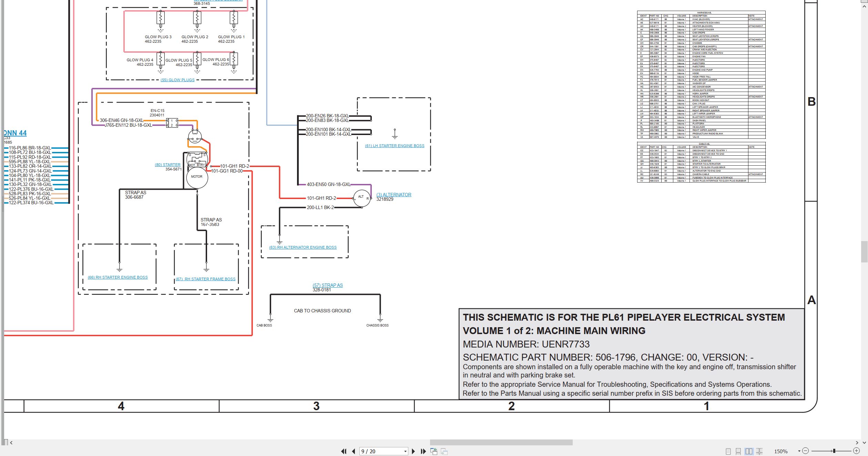
Task: Click the 122-PL374 BU-16-GXL wire label
Action: tap(31, 203)
